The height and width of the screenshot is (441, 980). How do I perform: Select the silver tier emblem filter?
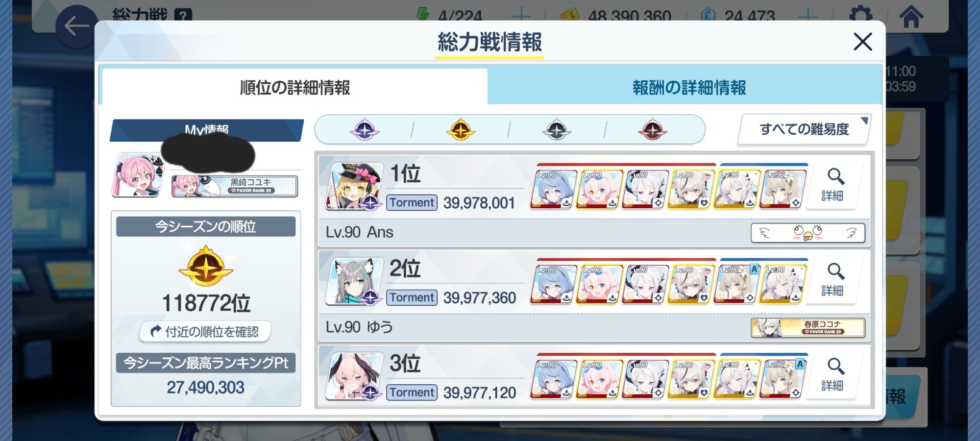[557, 130]
